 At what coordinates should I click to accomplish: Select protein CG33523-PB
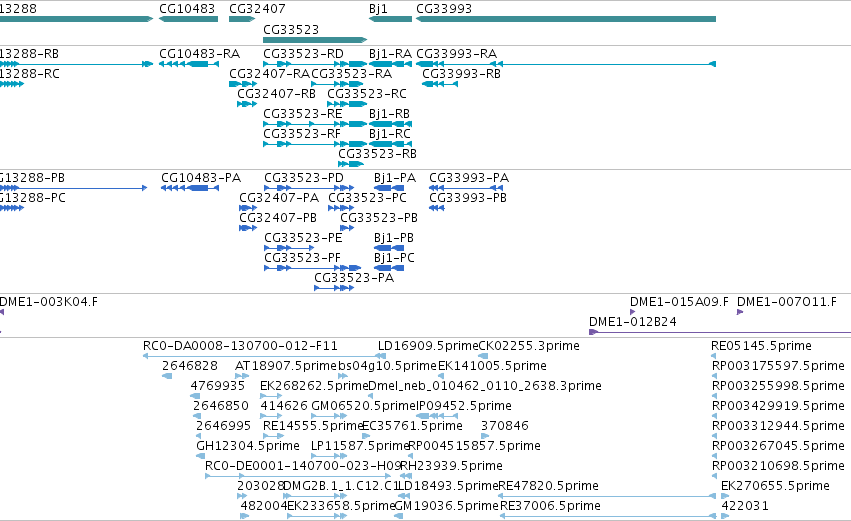(347, 228)
